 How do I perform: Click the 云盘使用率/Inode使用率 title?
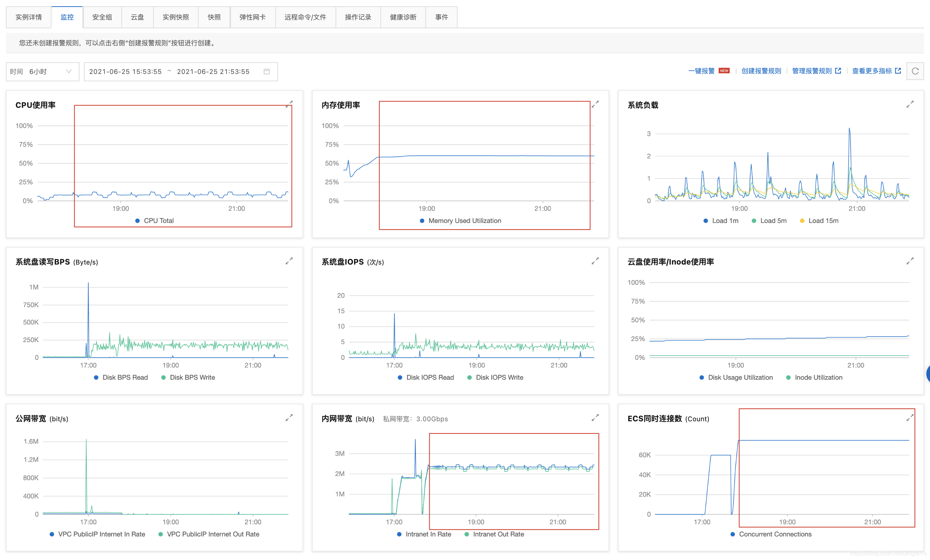[670, 262]
